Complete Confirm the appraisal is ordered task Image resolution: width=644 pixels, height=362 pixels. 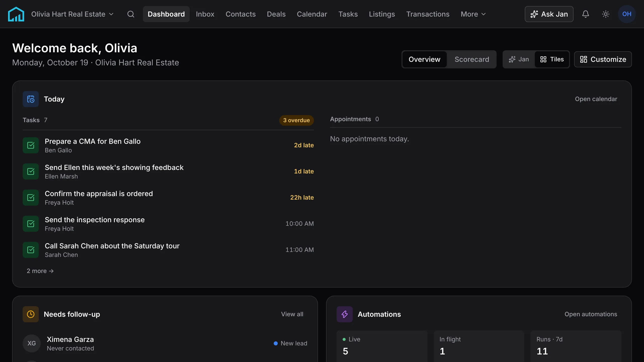click(31, 198)
